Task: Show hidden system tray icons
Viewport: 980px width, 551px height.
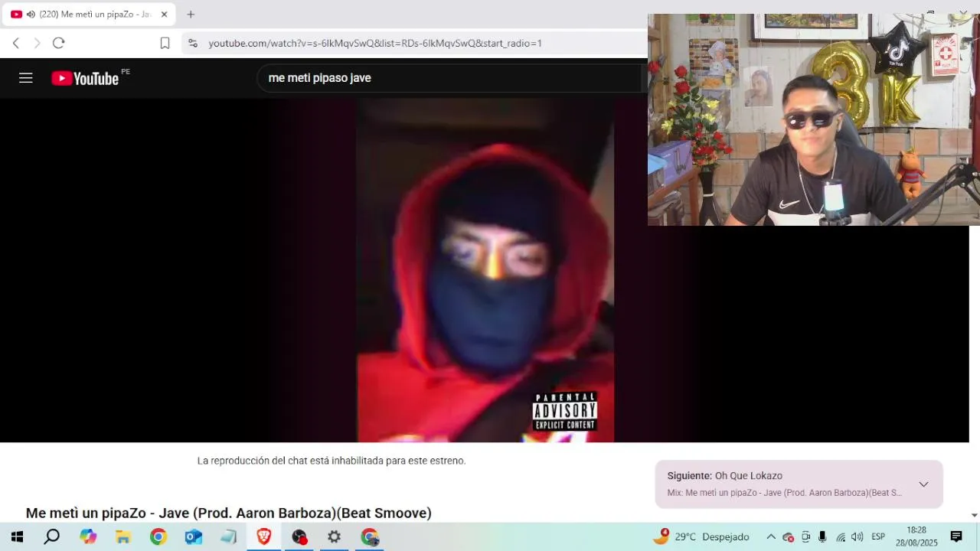Action: click(x=771, y=536)
